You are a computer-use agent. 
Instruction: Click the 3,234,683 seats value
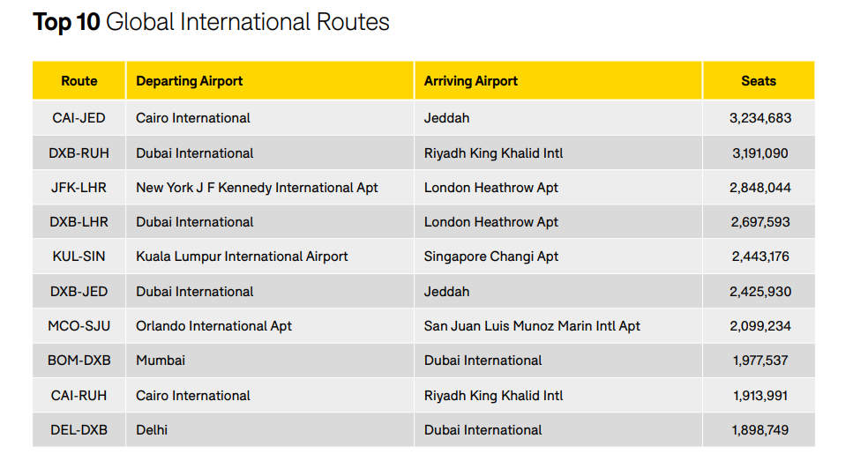pyautogui.click(x=760, y=118)
